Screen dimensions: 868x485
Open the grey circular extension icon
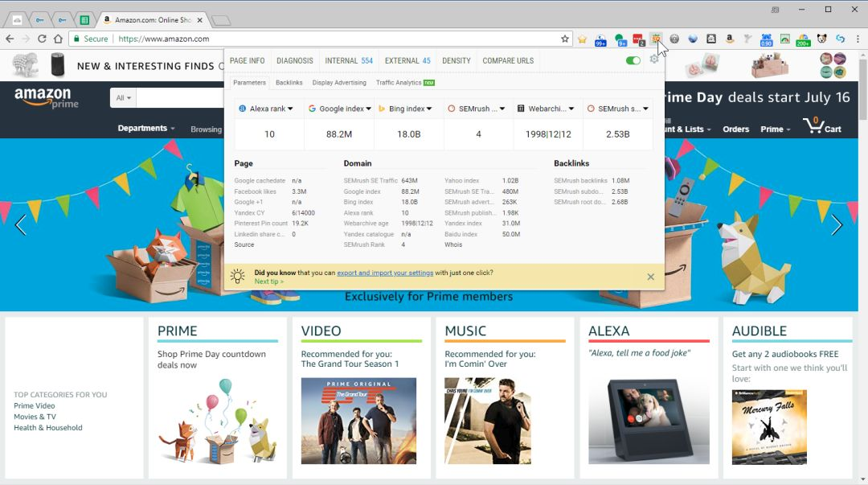pyautogui.click(x=674, y=39)
